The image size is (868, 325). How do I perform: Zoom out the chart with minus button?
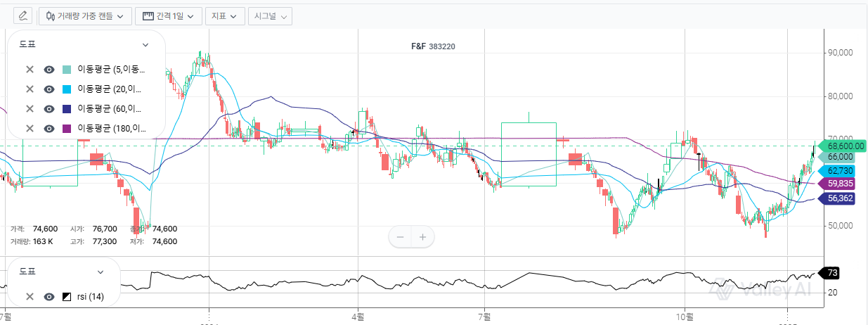pyautogui.click(x=401, y=237)
